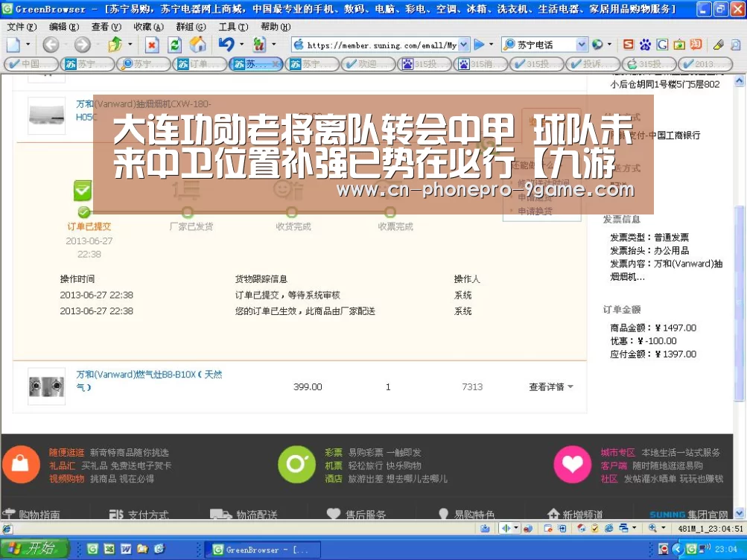Click the 彩票 footer link
This screenshot has width=747, height=560.
click(334, 452)
